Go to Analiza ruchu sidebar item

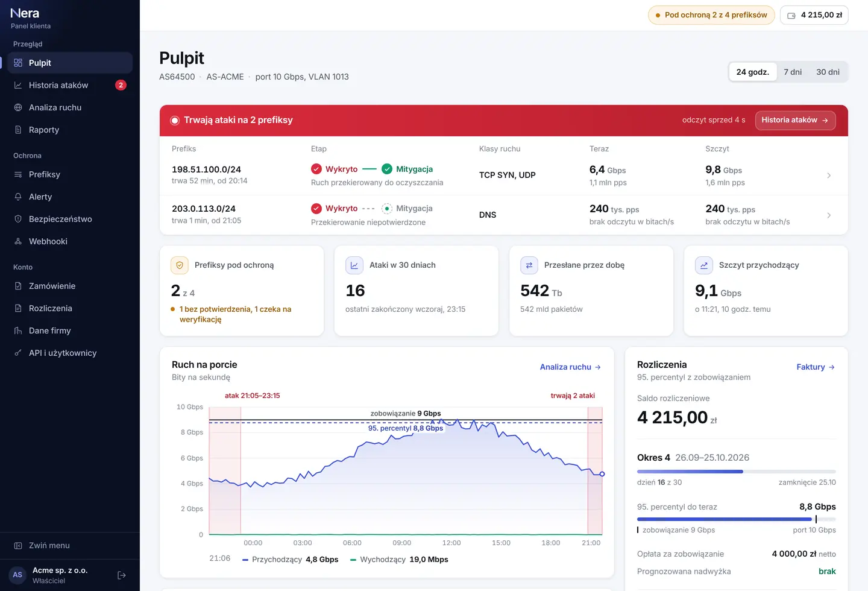click(70, 107)
